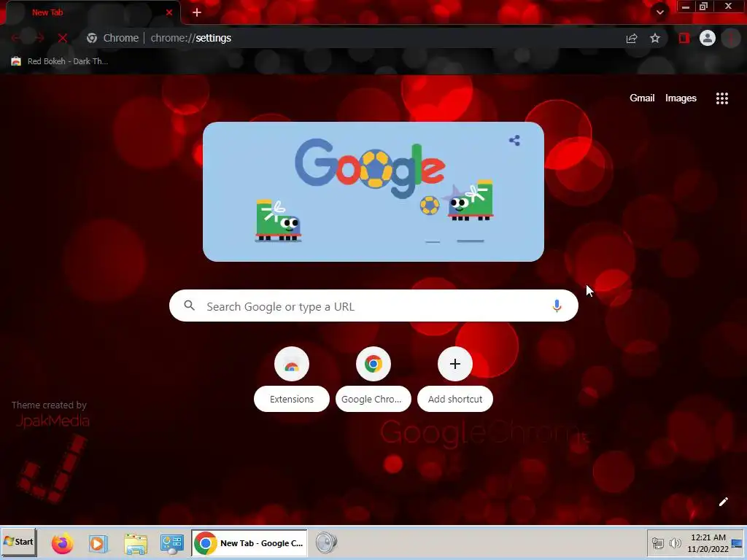
Task: Click the Customize Chrome pencil icon
Action: click(723, 502)
